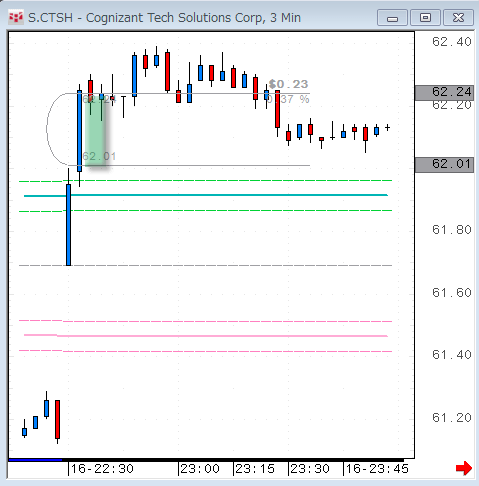Click the 61.80 price axis label
Image resolution: width=479 pixels, height=486 pixels.
452,230
